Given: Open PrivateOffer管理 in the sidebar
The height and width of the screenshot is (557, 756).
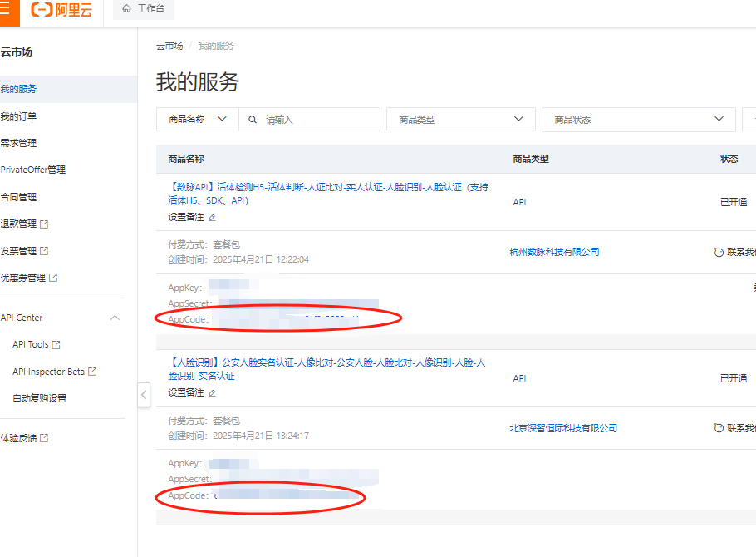Looking at the screenshot, I should point(32,170).
